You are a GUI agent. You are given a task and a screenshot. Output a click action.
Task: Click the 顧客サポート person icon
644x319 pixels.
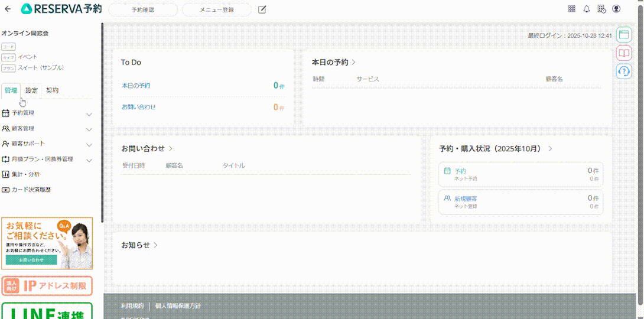pos(6,144)
